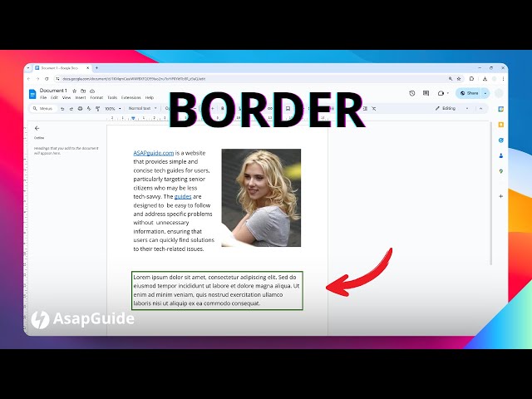Screen dimensions: 532x399
Task: Click the undo arrow in the toolbar
Action: pyautogui.click(x=62, y=109)
